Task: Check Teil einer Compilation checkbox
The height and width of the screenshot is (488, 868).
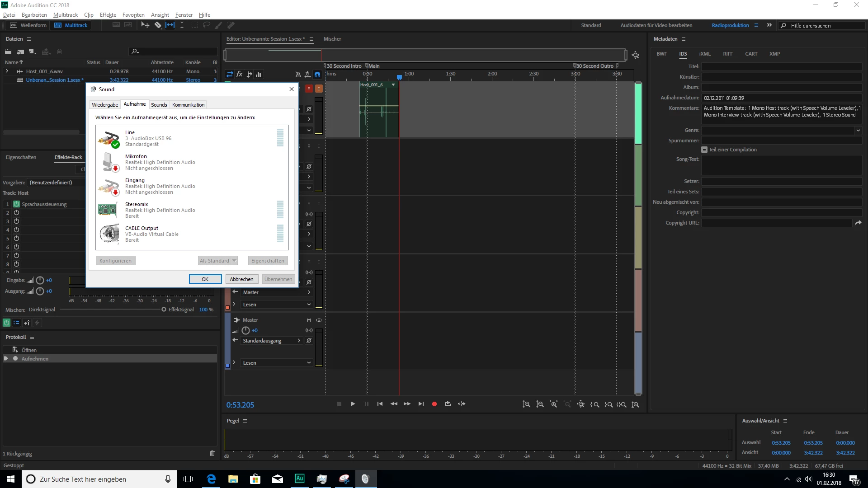Action: pyautogui.click(x=704, y=150)
